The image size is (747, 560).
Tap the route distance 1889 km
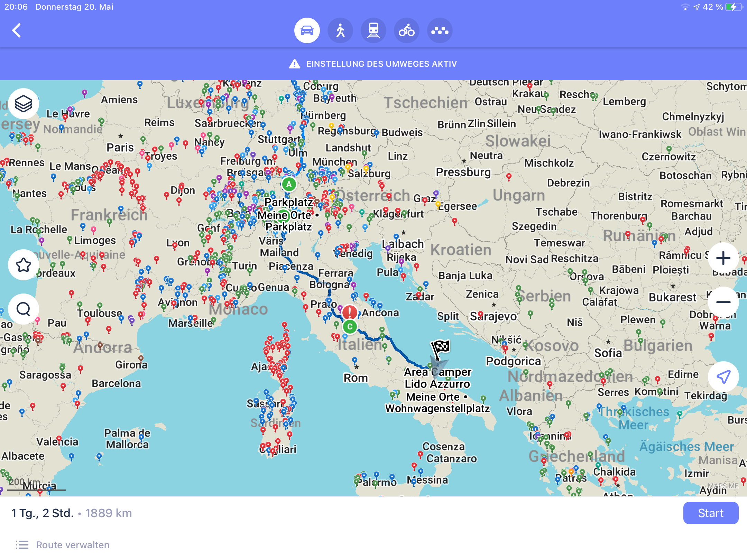tap(109, 513)
